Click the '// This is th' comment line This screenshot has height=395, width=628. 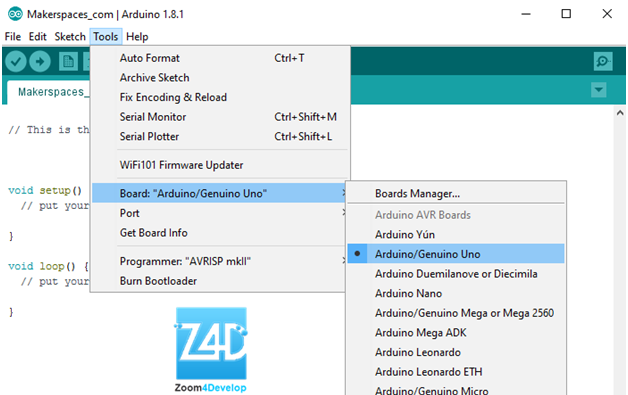click(48, 130)
